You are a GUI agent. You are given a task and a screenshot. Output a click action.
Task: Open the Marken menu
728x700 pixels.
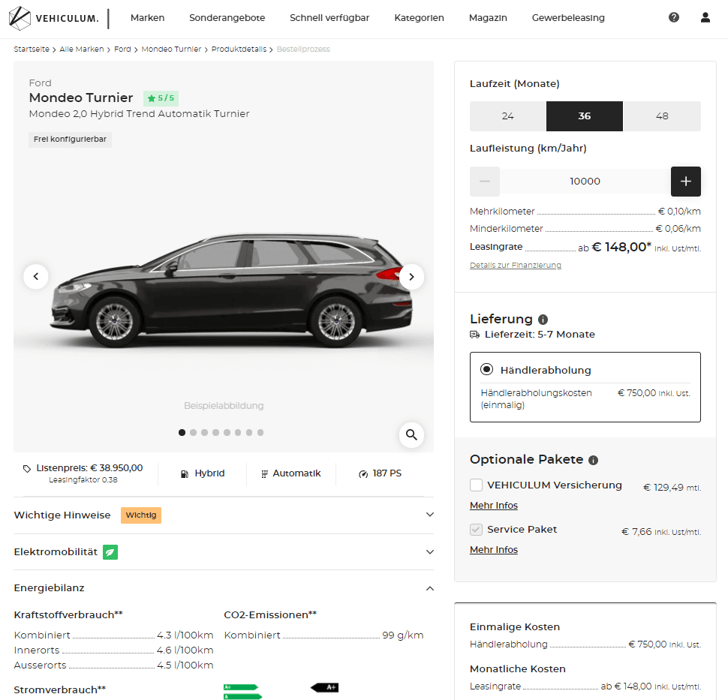[147, 18]
